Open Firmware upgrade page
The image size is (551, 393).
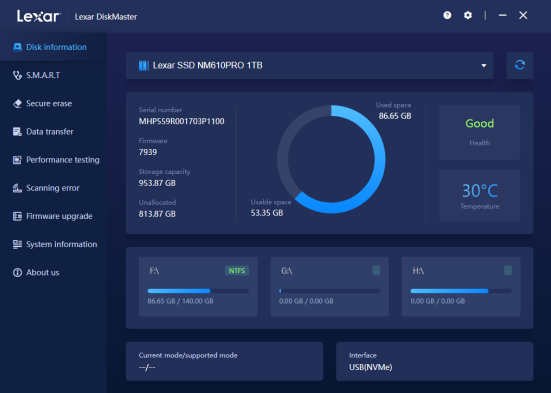point(53,216)
